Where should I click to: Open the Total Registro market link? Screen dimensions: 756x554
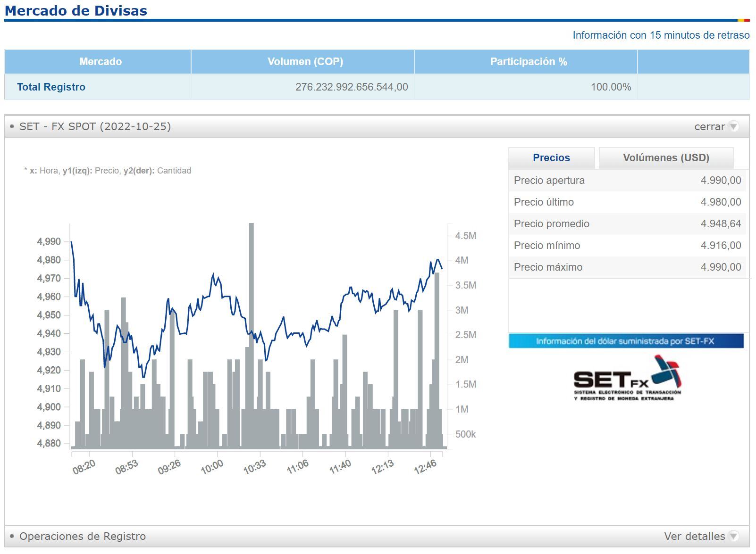(51, 87)
